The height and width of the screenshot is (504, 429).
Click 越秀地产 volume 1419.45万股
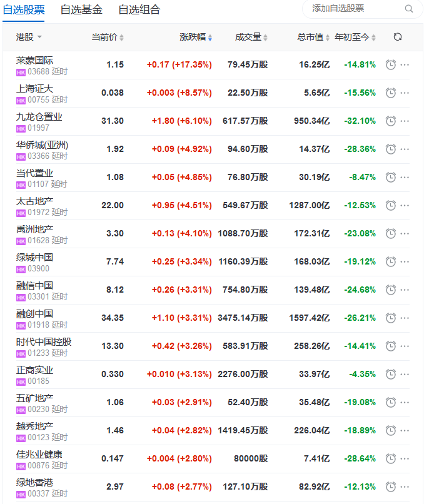click(243, 430)
